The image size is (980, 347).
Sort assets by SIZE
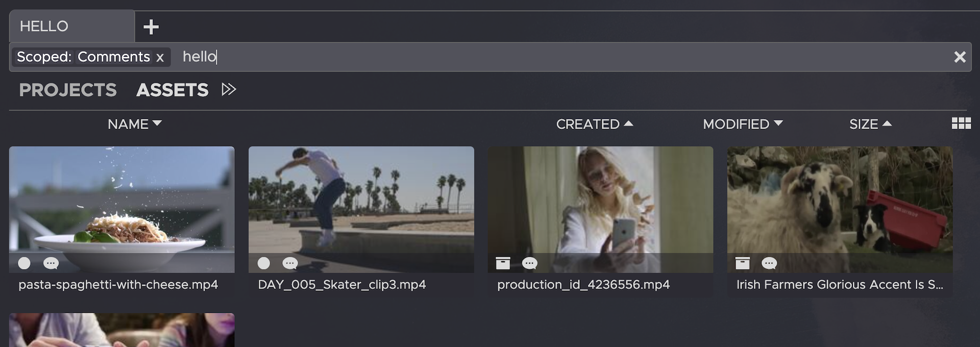870,124
